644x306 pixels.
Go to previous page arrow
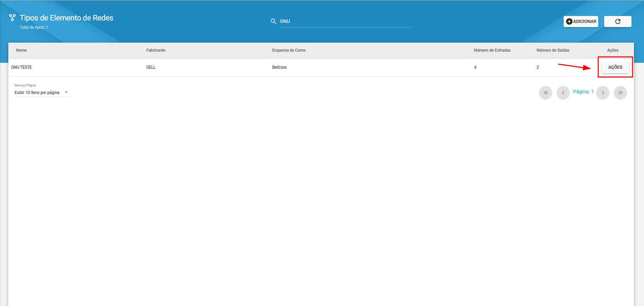pos(563,93)
